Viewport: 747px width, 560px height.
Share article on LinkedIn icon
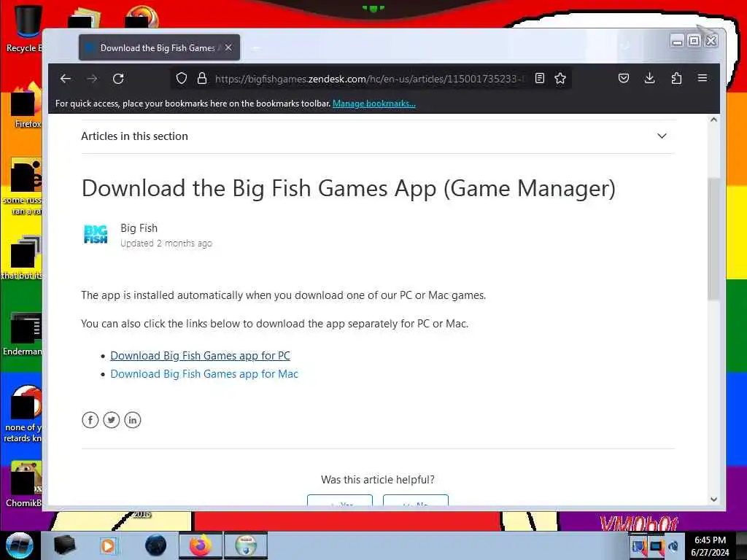[133, 420]
